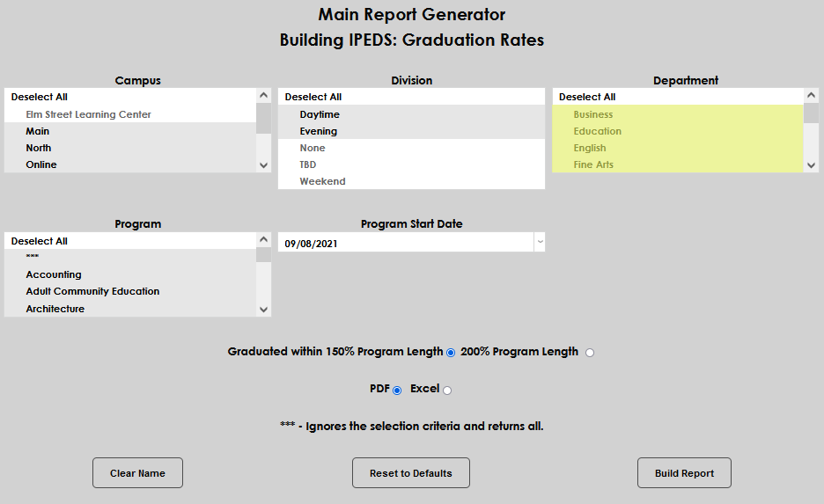Click Deselect All under Department

pos(587,97)
